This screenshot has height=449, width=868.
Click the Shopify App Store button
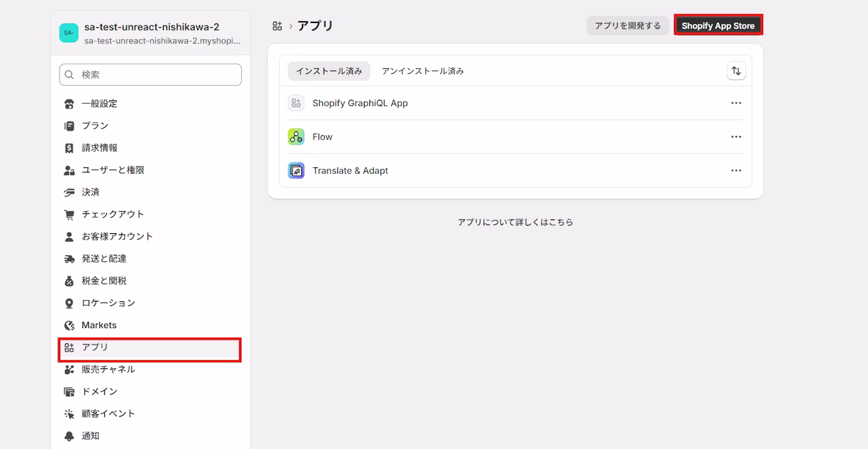point(718,25)
